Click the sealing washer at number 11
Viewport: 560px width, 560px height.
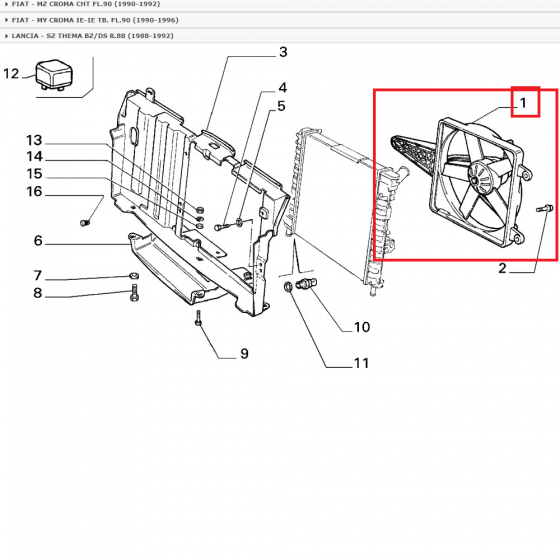(x=288, y=287)
